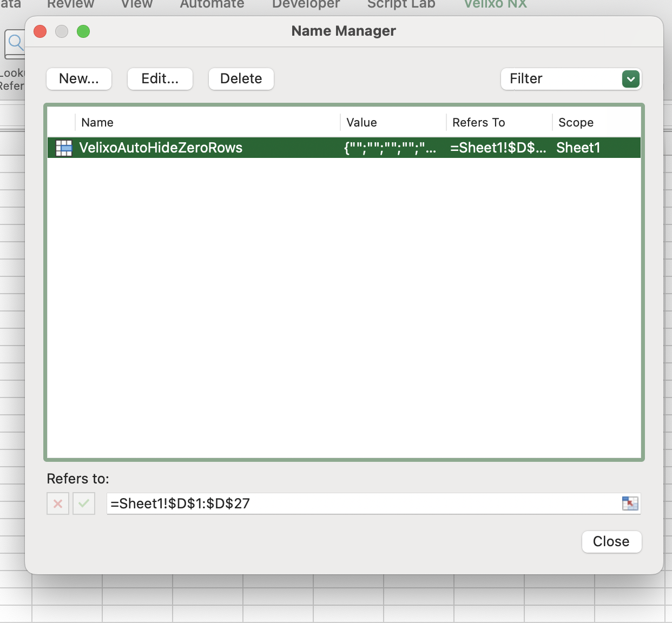The width and height of the screenshot is (672, 623).
Task: Click the Value column header
Action: (x=361, y=122)
